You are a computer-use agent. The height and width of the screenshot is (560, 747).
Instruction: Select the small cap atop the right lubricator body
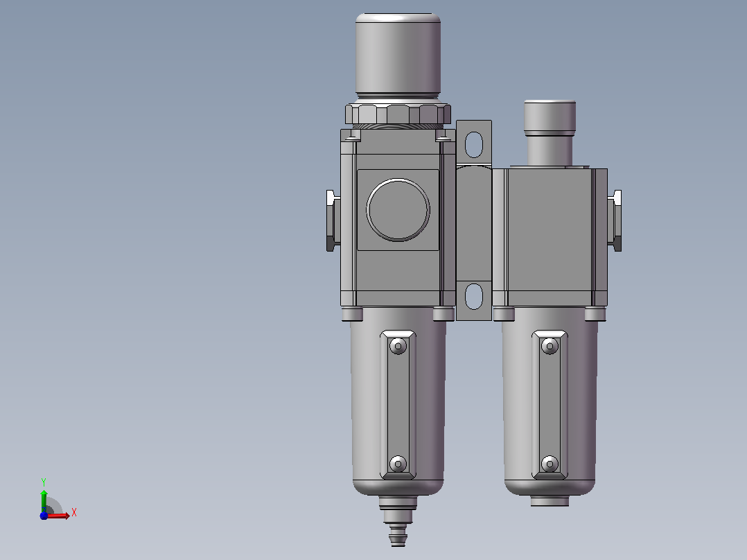(550, 118)
